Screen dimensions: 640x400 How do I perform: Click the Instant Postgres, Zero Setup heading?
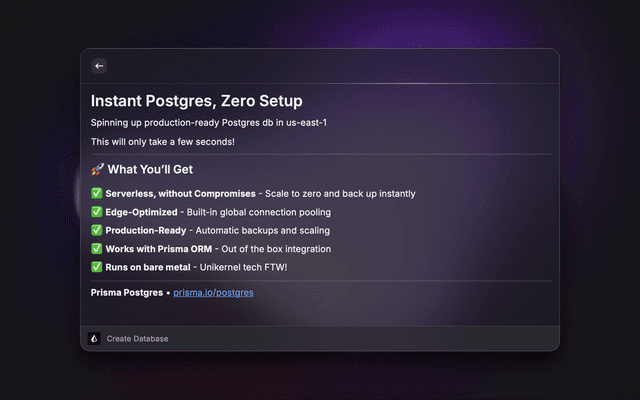click(196, 101)
